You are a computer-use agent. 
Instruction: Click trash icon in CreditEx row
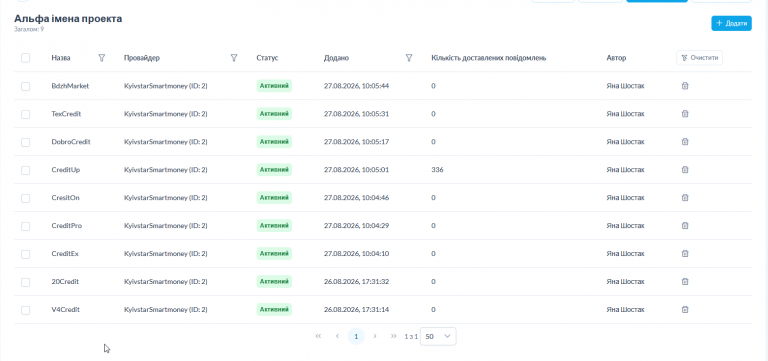click(685, 253)
